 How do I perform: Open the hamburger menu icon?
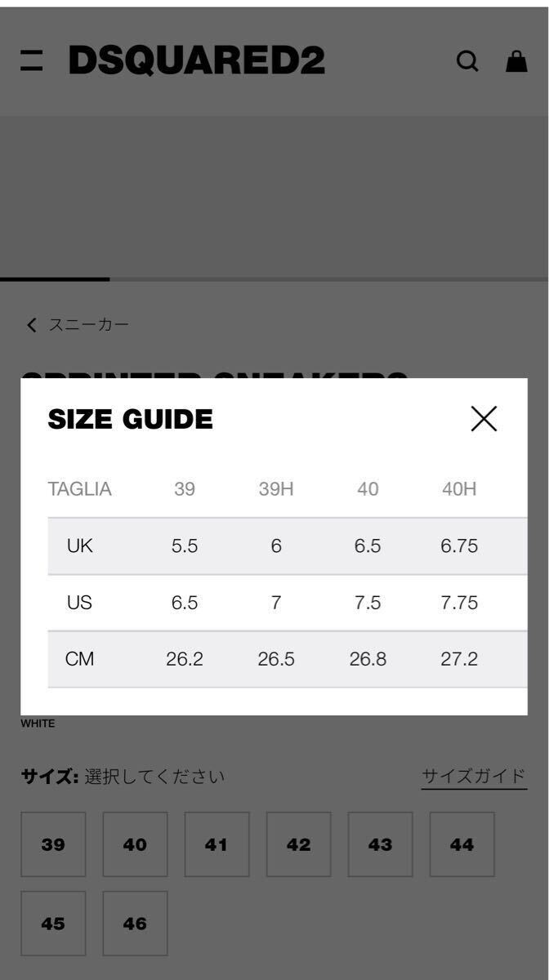[x=31, y=60]
